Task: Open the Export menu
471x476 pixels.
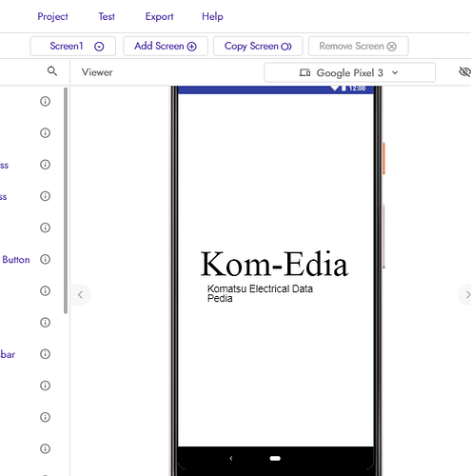Action: coord(159,16)
